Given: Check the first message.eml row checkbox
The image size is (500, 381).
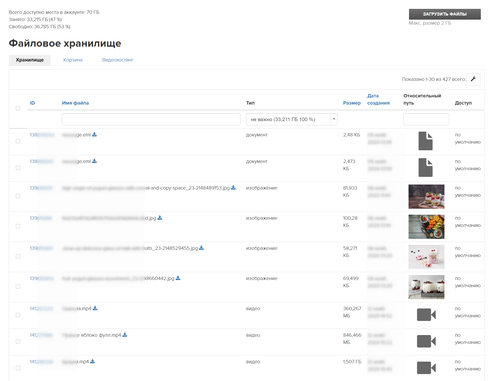Looking at the screenshot, I should [18, 141].
